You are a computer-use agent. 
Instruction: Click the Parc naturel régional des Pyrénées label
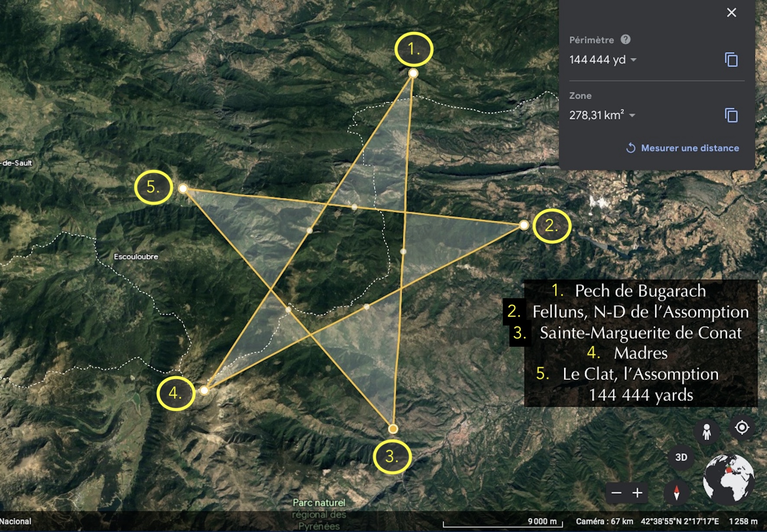[319, 514]
